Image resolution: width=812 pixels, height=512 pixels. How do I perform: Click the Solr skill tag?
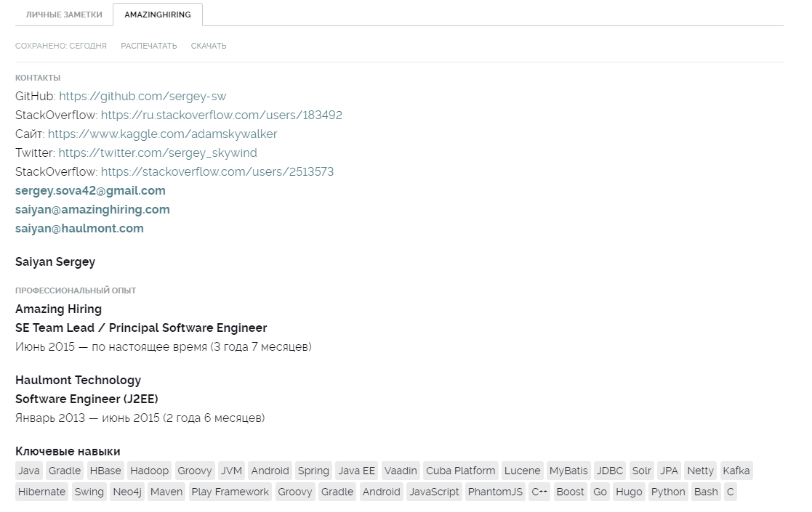[x=641, y=471]
